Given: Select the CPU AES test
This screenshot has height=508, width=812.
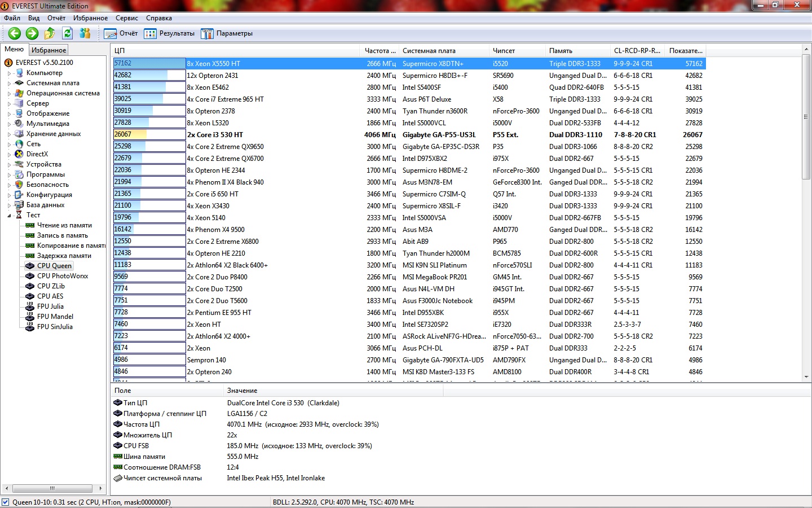Looking at the screenshot, I should pyautogui.click(x=50, y=296).
